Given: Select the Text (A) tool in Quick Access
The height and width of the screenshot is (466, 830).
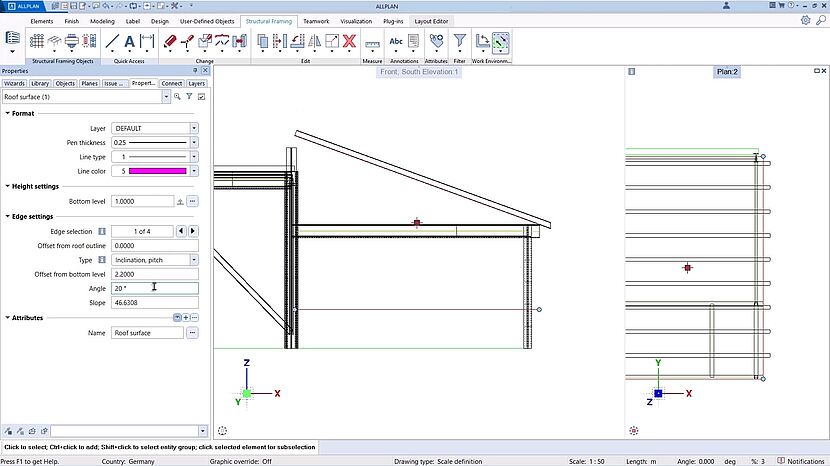Looking at the screenshot, I should (x=129, y=42).
